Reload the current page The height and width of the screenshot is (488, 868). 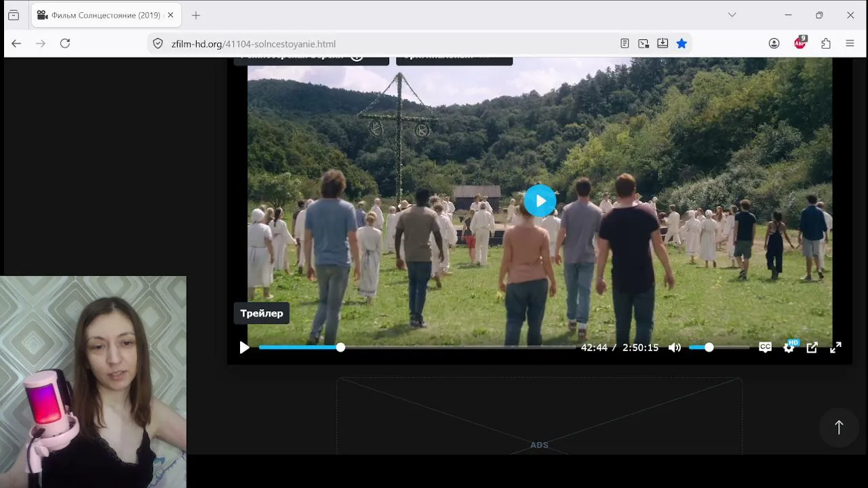(65, 43)
